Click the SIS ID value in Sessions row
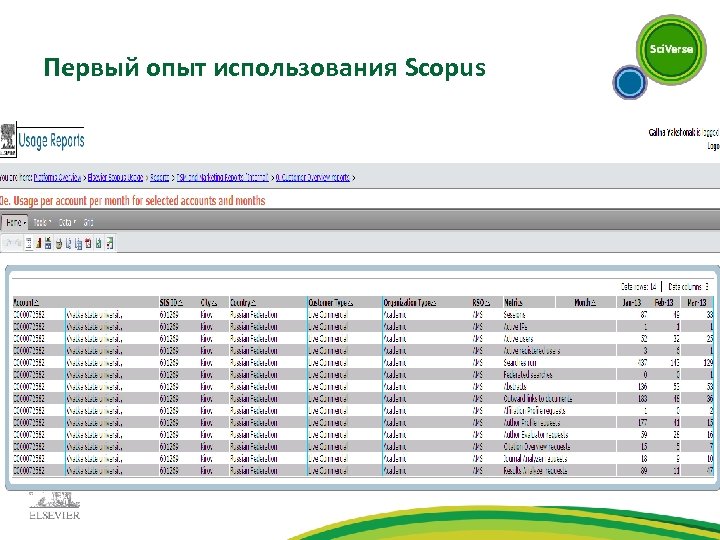The height and width of the screenshot is (540, 720). coord(169,315)
